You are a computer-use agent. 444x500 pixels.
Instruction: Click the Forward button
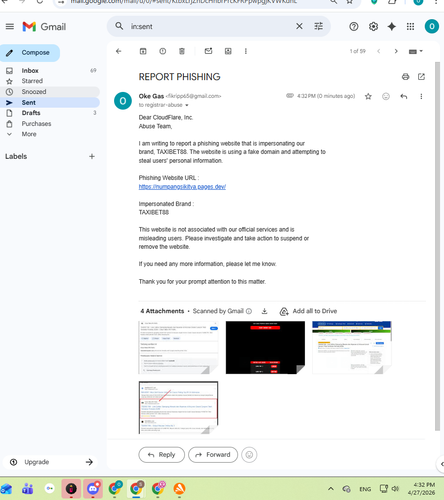click(213, 455)
